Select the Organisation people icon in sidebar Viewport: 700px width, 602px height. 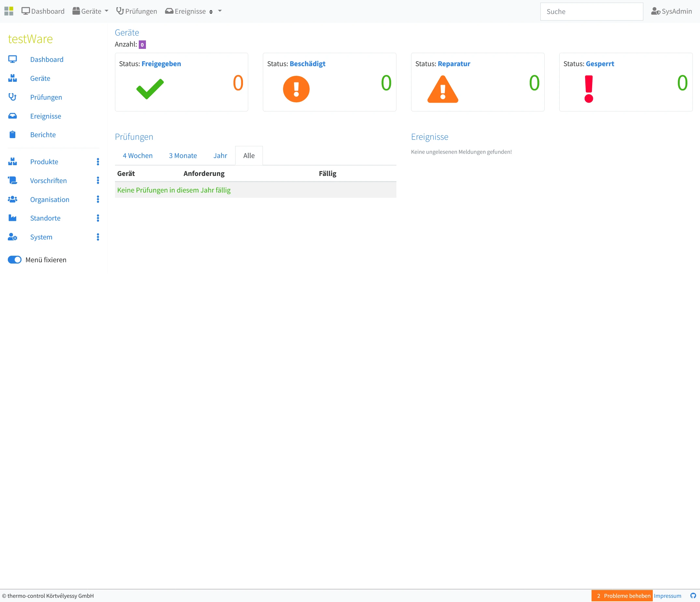12,199
